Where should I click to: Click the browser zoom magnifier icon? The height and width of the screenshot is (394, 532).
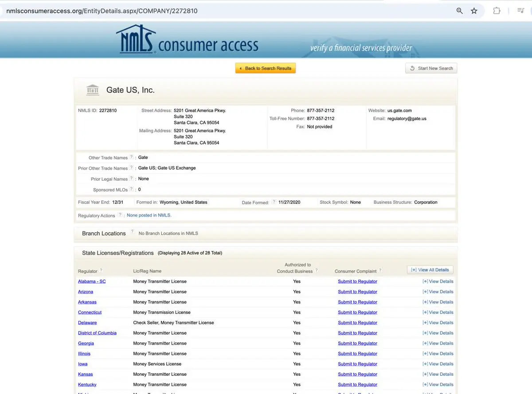click(x=460, y=11)
